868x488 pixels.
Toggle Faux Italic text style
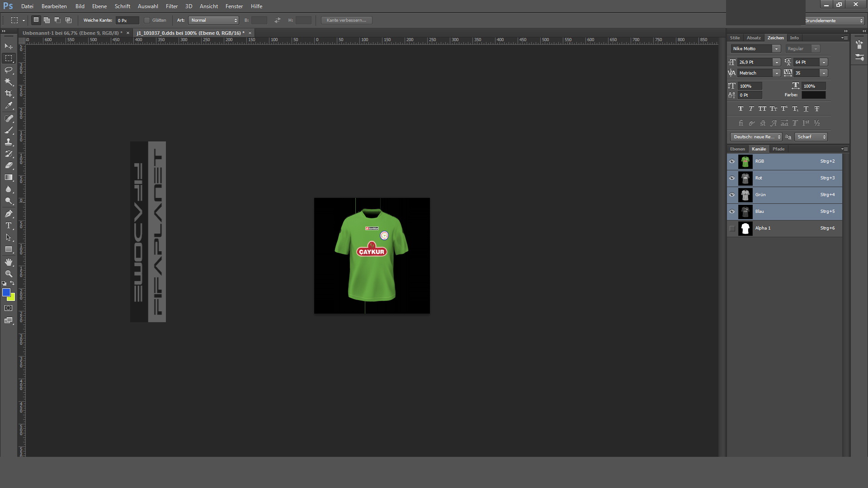click(751, 108)
